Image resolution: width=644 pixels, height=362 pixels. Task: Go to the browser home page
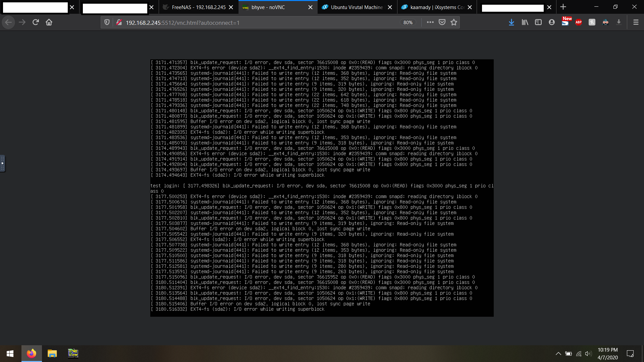pyautogui.click(x=49, y=22)
